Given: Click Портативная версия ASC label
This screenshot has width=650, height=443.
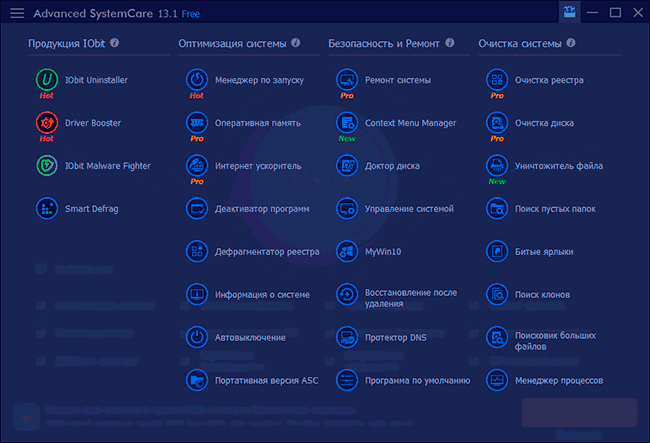Looking at the screenshot, I should pos(267,380).
